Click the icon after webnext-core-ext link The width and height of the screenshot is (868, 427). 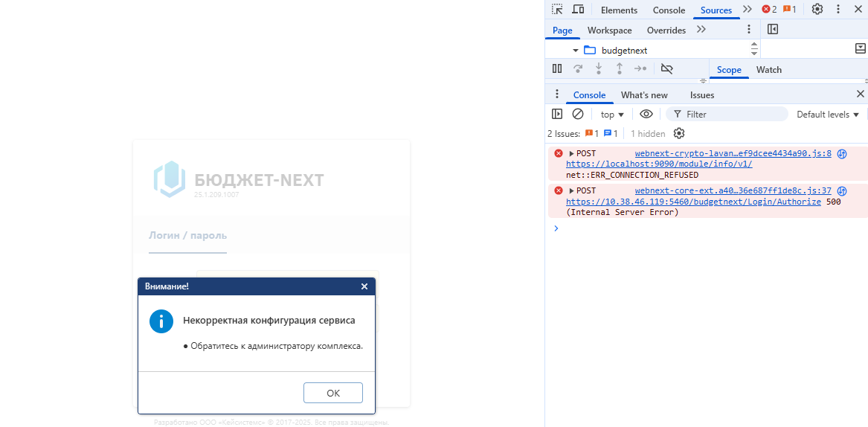(842, 191)
